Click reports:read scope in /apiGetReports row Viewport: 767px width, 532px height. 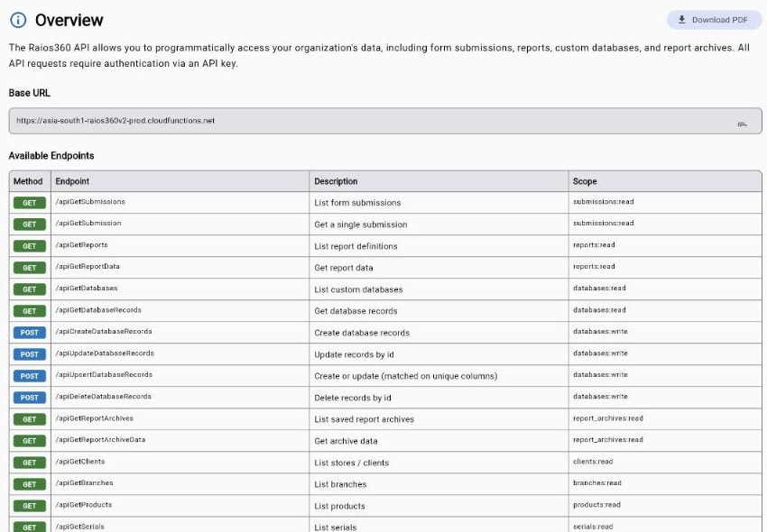(595, 245)
